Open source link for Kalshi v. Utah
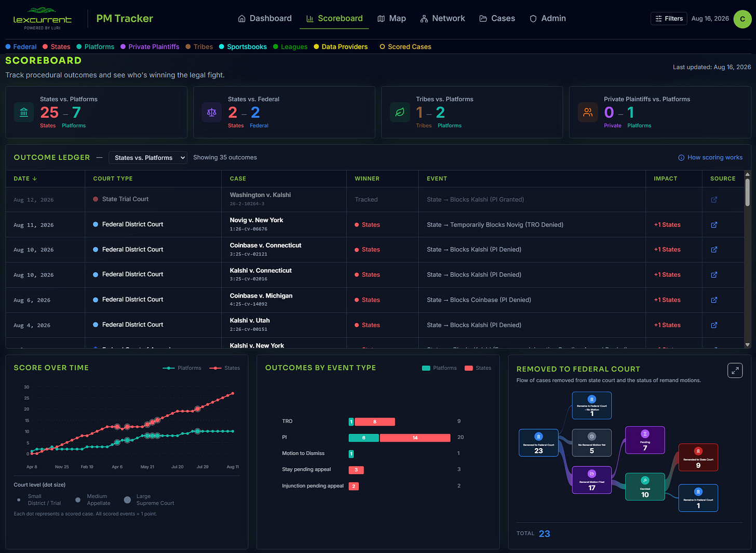This screenshot has height=553, width=756. coord(714,325)
